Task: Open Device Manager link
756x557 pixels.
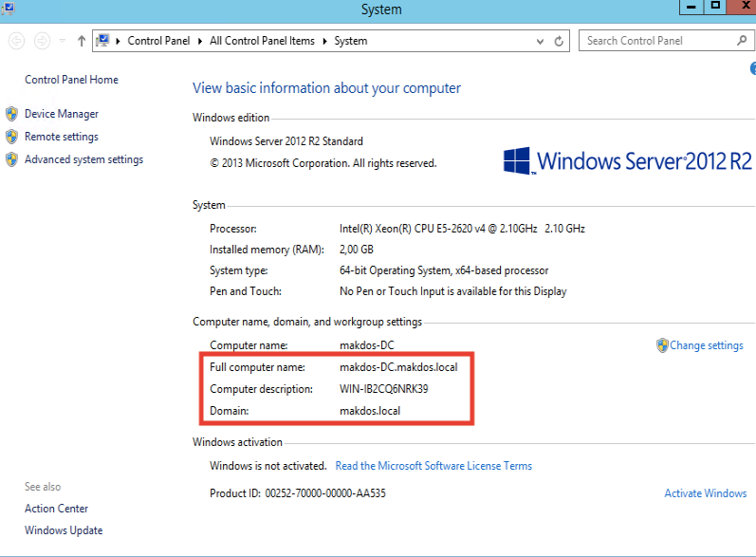Action: click(x=62, y=114)
